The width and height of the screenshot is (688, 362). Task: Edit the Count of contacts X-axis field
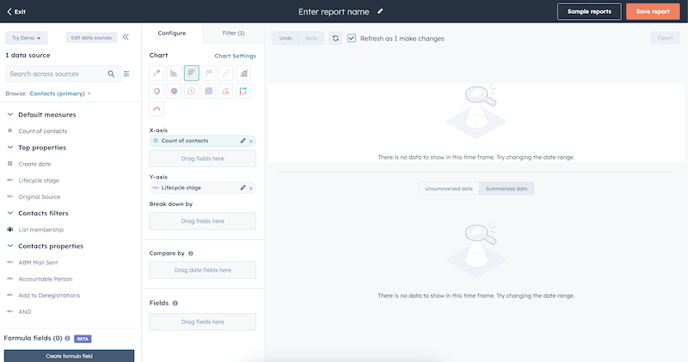pyautogui.click(x=243, y=141)
